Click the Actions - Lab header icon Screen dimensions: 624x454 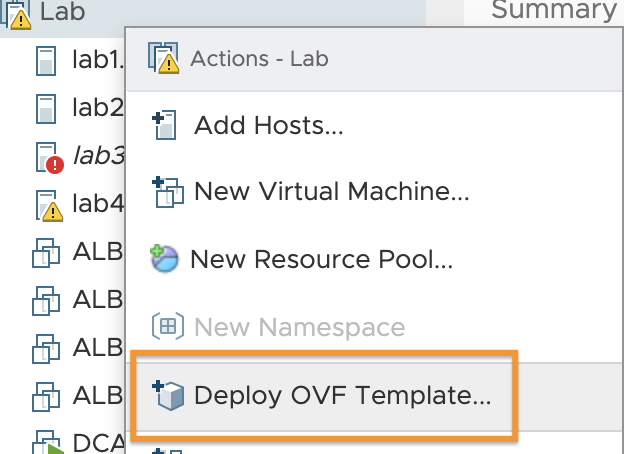click(x=164, y=58)
